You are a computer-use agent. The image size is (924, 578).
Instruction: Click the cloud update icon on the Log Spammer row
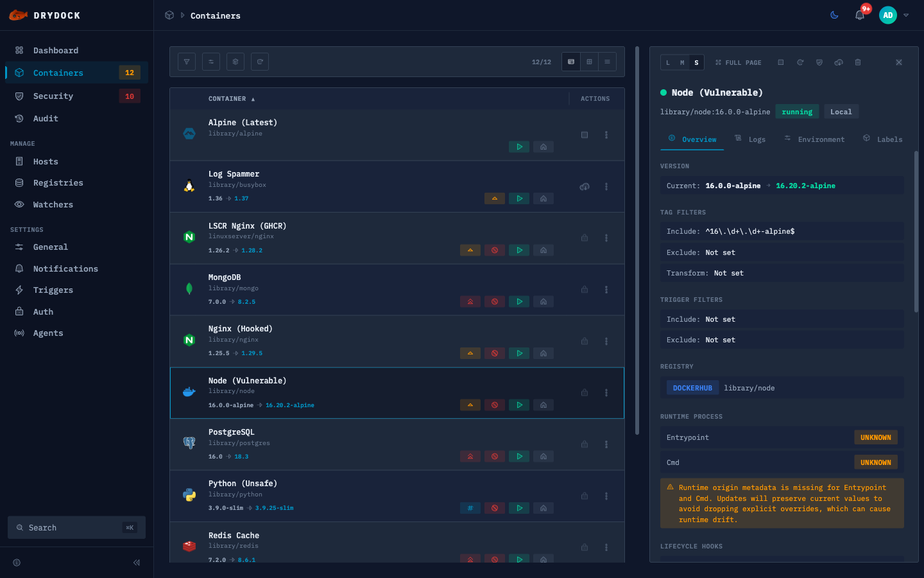click(585, 187)
